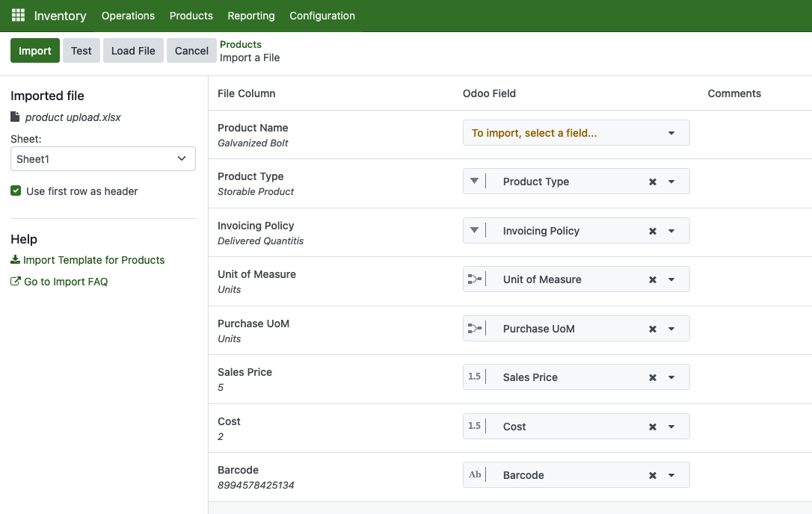Viewport: 812px width, 514px height.
Task: Open the Reporting menu
Action: (251, 16)
